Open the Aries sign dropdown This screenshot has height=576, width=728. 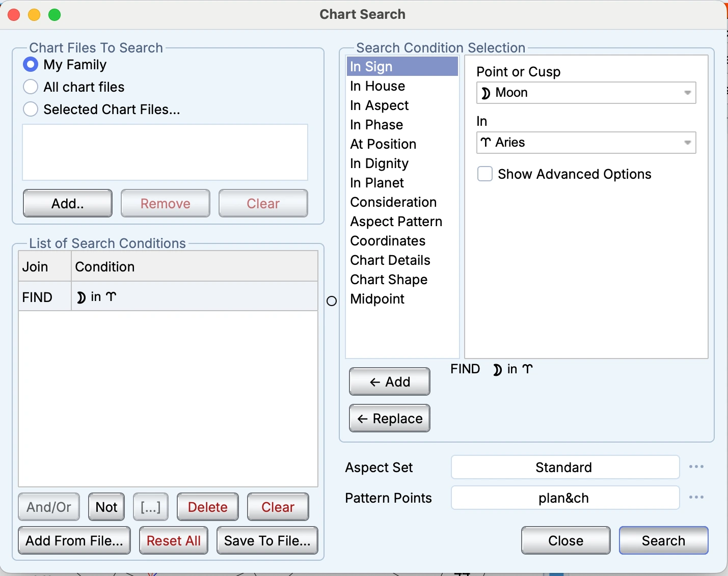(x=586, y=143)
